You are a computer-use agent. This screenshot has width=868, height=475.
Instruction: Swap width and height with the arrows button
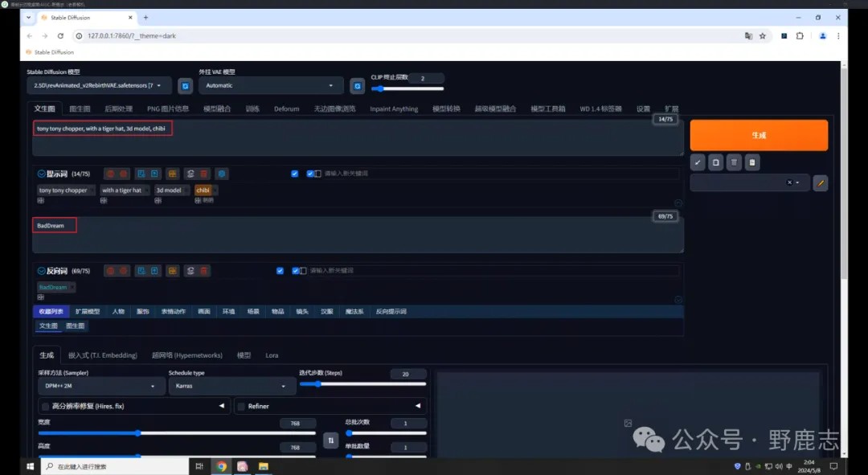click(330, 440)
